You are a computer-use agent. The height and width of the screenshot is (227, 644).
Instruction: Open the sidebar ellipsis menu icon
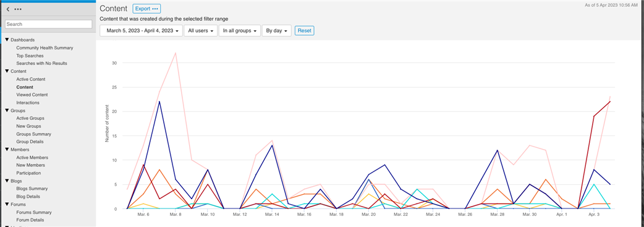pyautogui.click(x=18, y=9)
